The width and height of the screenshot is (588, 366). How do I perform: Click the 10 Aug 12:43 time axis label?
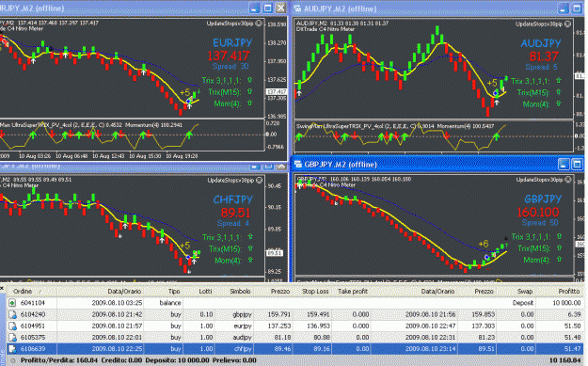pos(108,155)
